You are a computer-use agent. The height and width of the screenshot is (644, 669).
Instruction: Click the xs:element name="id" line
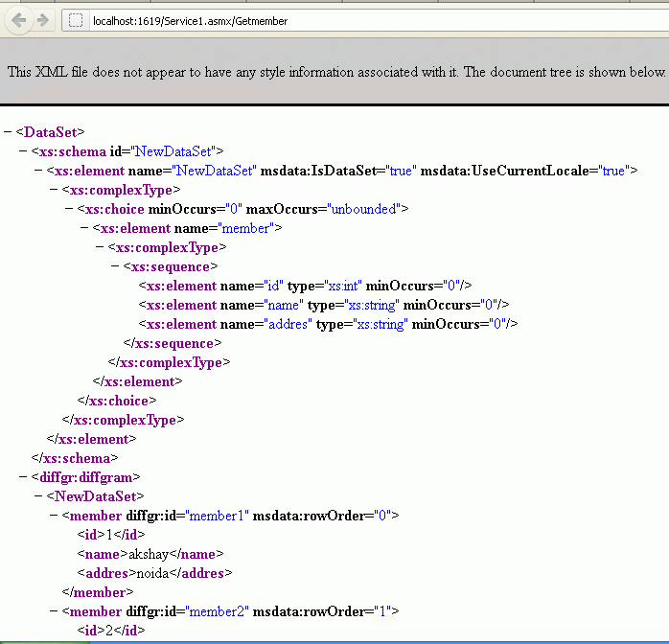tap(305, 286)
